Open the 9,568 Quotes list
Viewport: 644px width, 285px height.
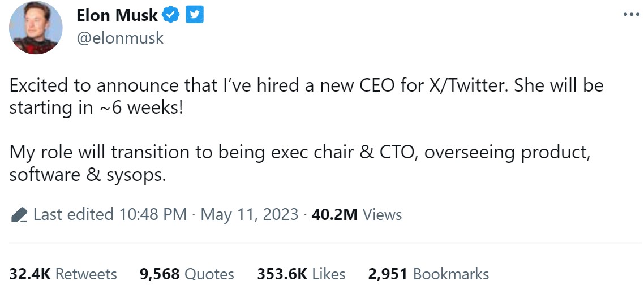point(187,274)
